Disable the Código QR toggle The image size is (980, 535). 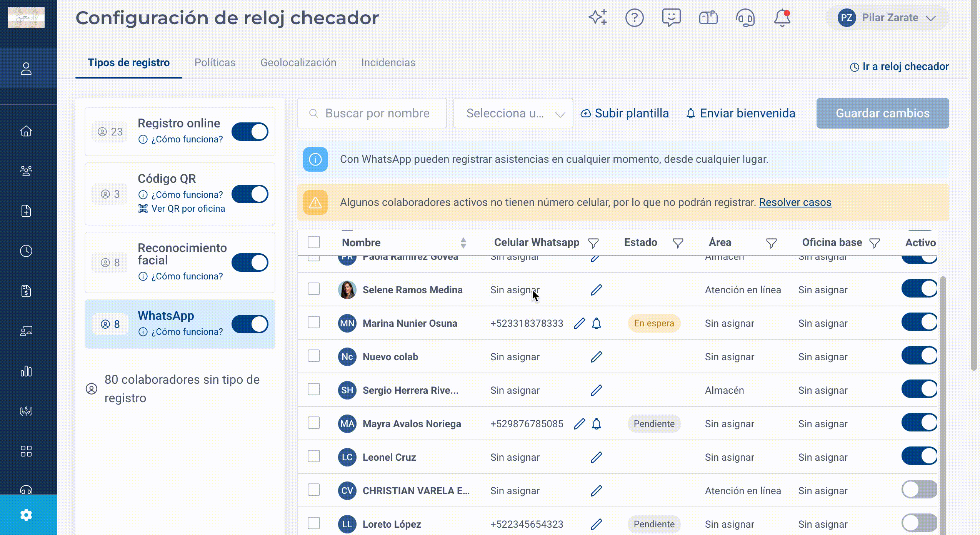click(250, 194)
